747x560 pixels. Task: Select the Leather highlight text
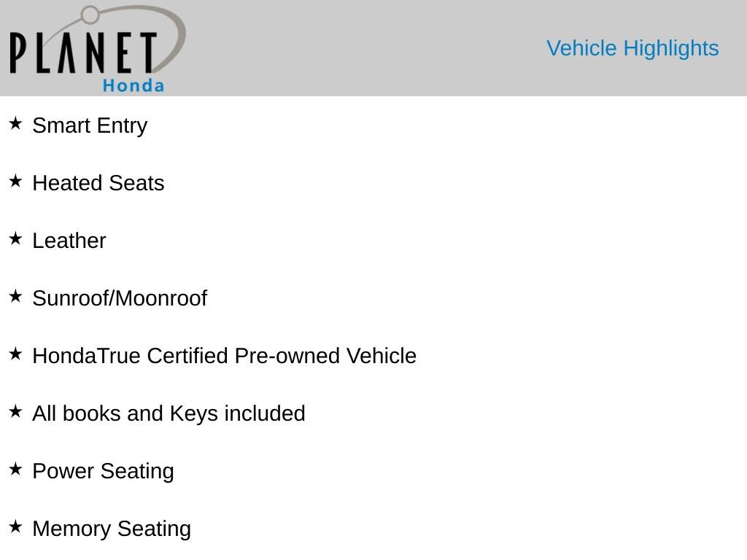tap(69, 241)
